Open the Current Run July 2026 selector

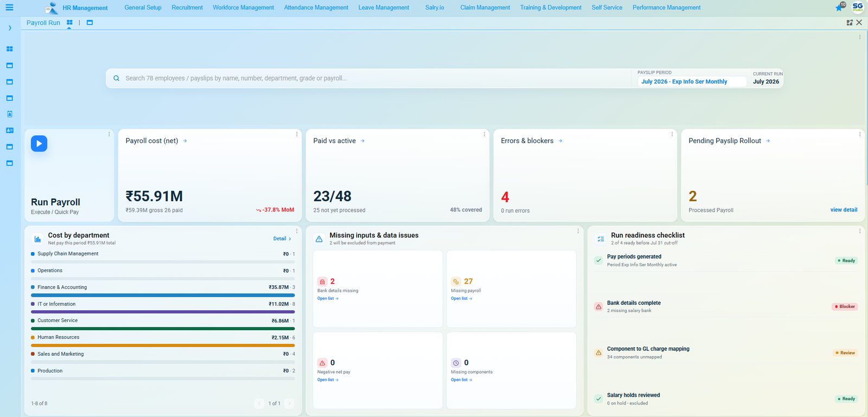(766, 81)
